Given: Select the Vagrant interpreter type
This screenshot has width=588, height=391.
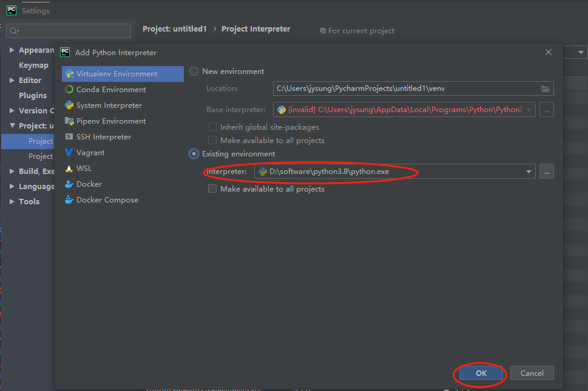Looking at the screenshot, I should (90, 152).
